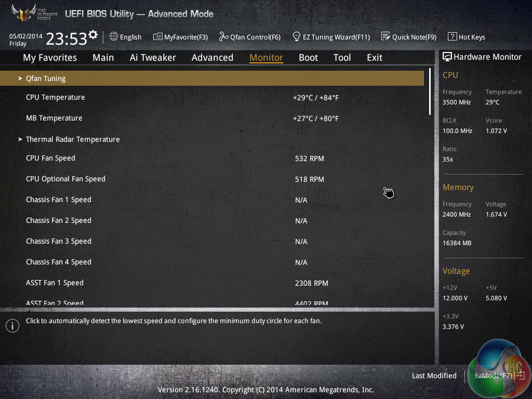Click the Quick Note notepad icon

point(385,36)
